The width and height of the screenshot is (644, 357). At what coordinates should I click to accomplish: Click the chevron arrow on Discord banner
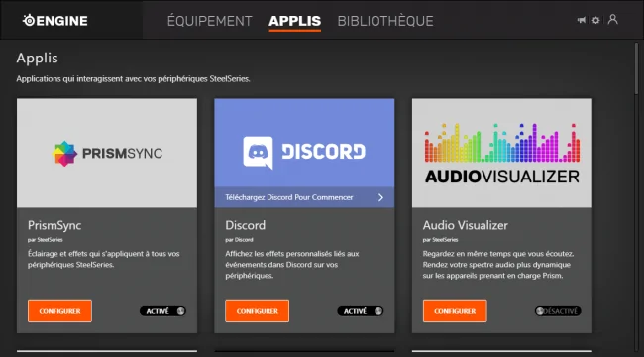(380, 197)
